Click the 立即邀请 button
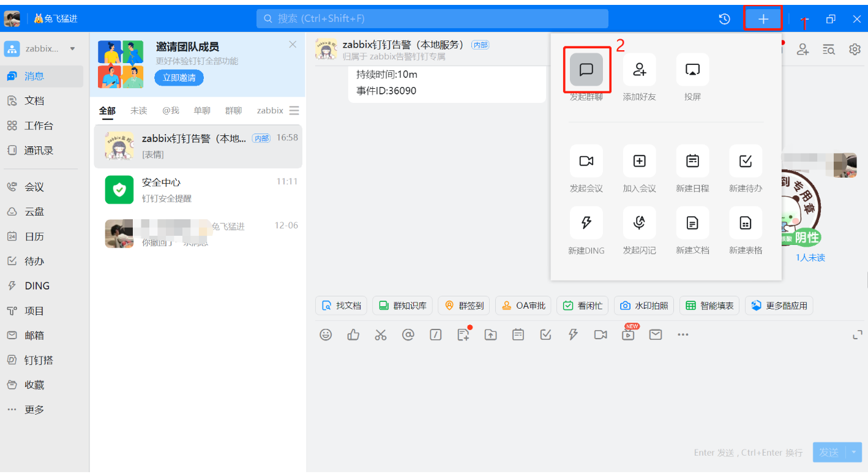 (x=179, y=78)
